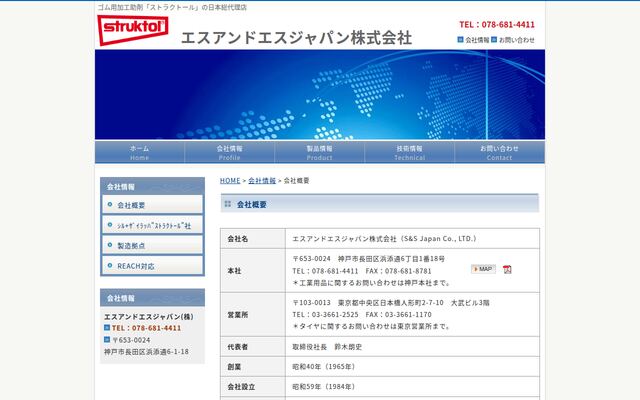The image size is (640, 400).
Task: Click sidebar address 神戸市長田区浜添通6-1-18
Action: coord(146,351)
